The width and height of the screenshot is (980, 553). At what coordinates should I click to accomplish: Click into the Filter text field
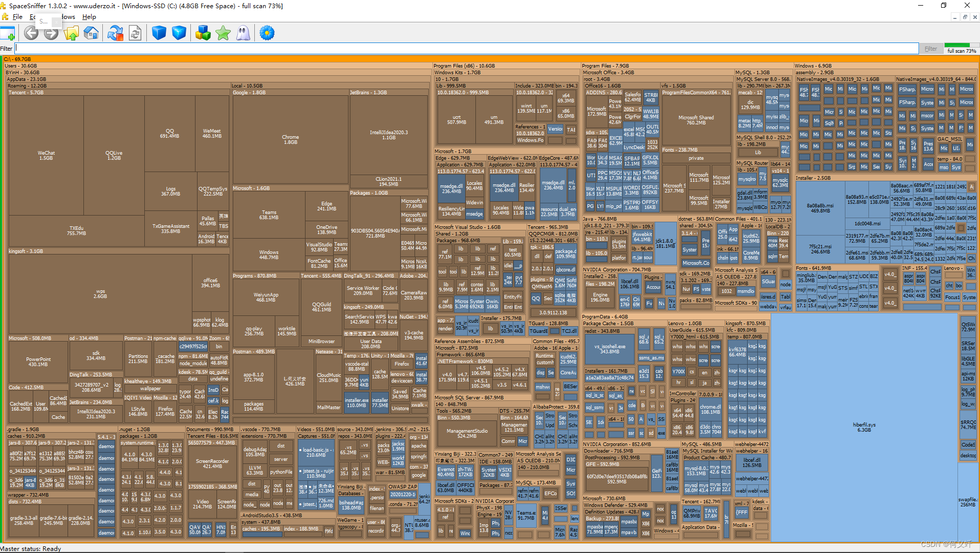[x=467, y=49]
